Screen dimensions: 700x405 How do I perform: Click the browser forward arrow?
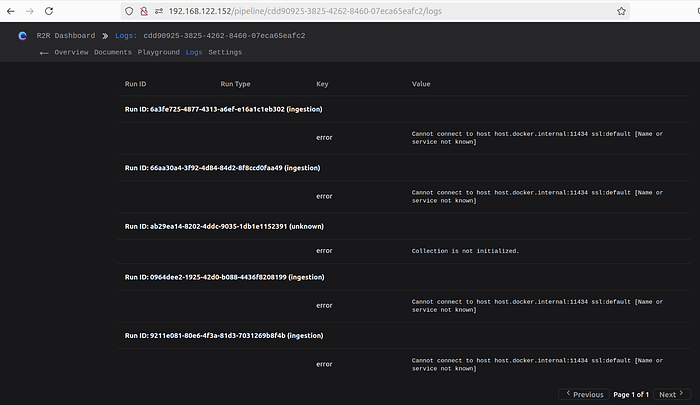coord(29,11)
